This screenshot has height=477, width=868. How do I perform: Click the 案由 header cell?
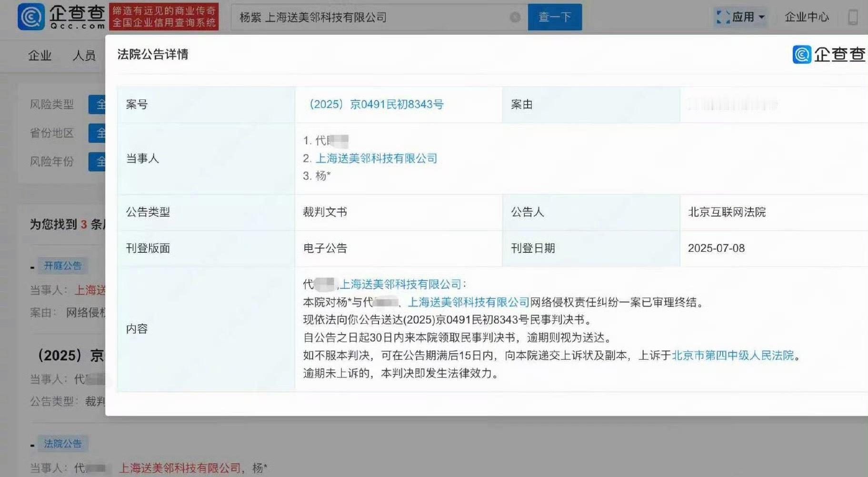[x=591, y=104]
